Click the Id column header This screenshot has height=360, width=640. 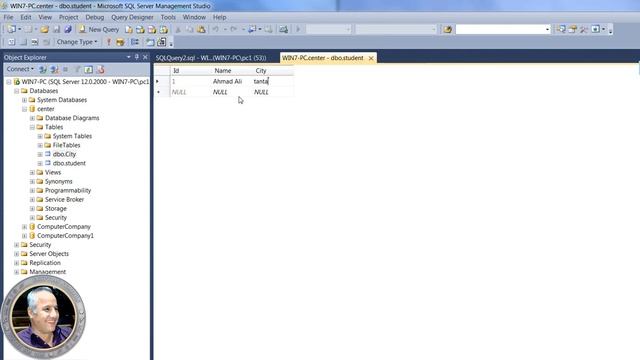point(191,71)
